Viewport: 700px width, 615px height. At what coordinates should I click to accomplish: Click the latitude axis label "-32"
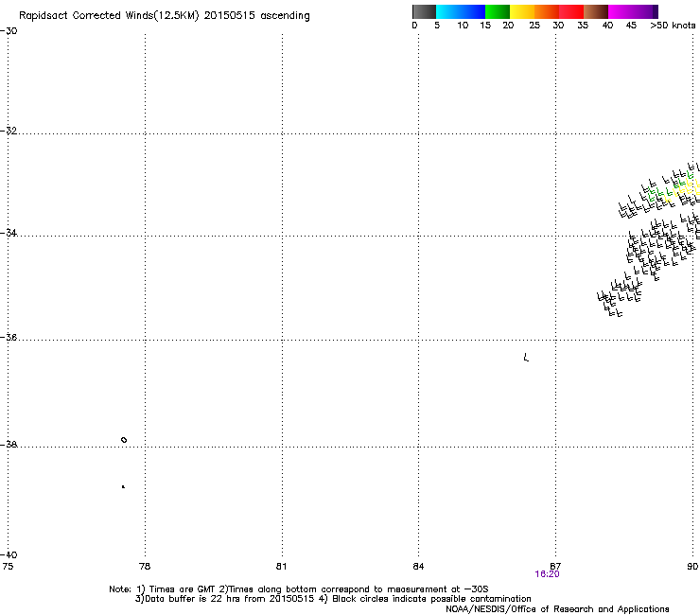tap(9, 131)
